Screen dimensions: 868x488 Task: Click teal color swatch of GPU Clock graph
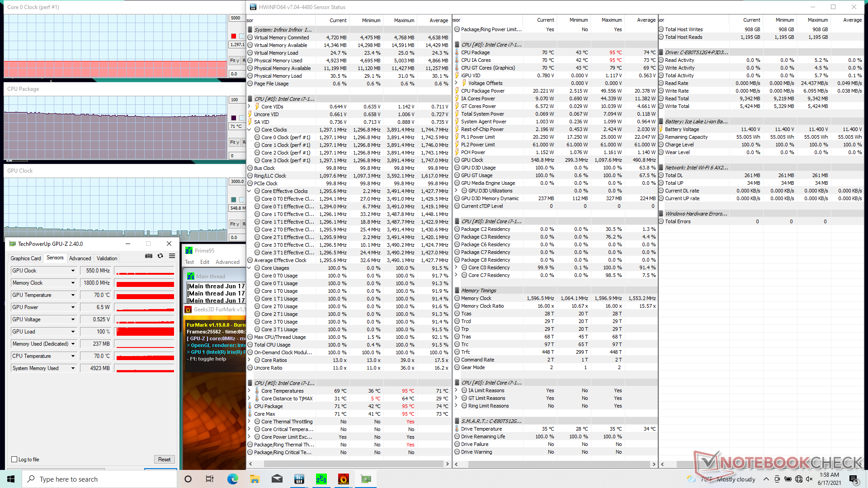click(234, 200)
